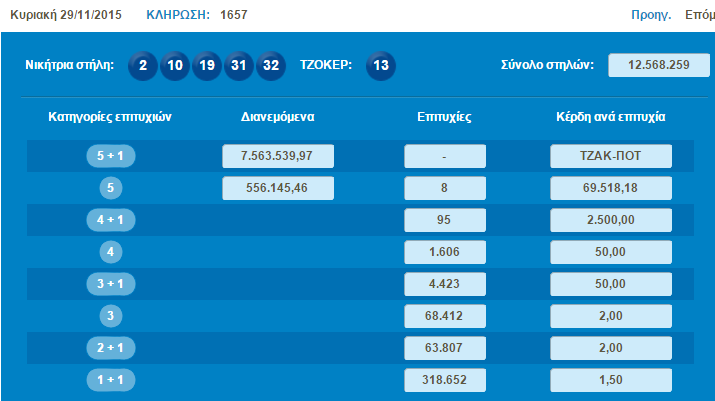Click successes value 68.412
The width and height of the screenshot is (715, 401).
[445, 316]
